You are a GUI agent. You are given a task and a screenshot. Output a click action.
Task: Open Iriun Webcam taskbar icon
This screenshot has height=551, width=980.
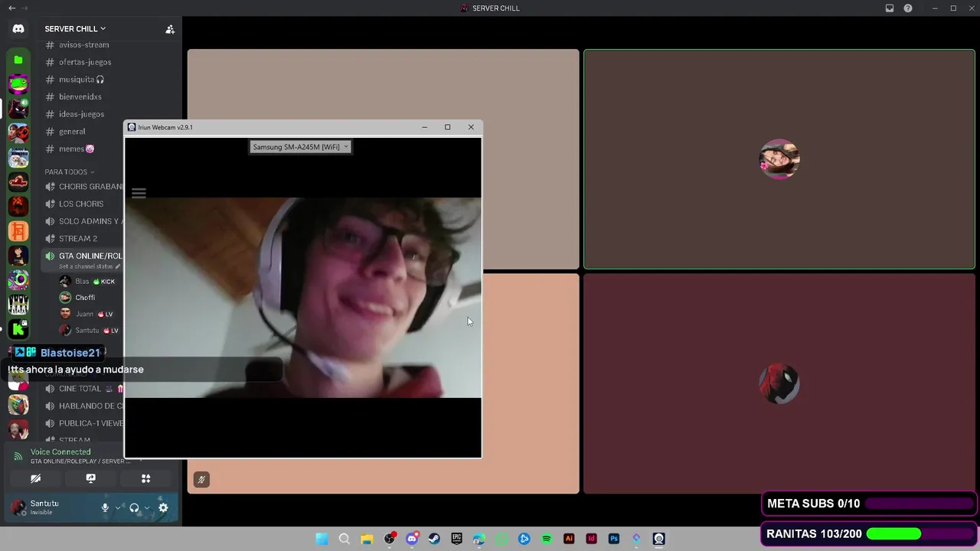(x=658, y=539)
